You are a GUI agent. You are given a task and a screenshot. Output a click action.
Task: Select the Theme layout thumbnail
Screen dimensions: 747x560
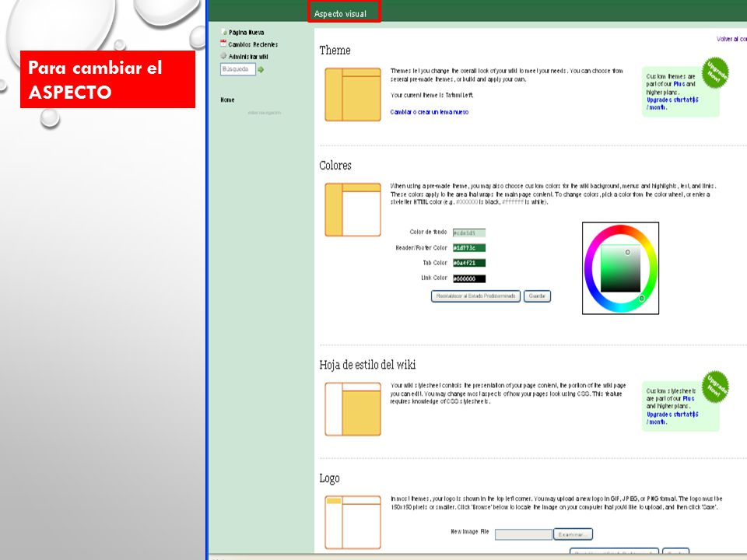point(352,94)
